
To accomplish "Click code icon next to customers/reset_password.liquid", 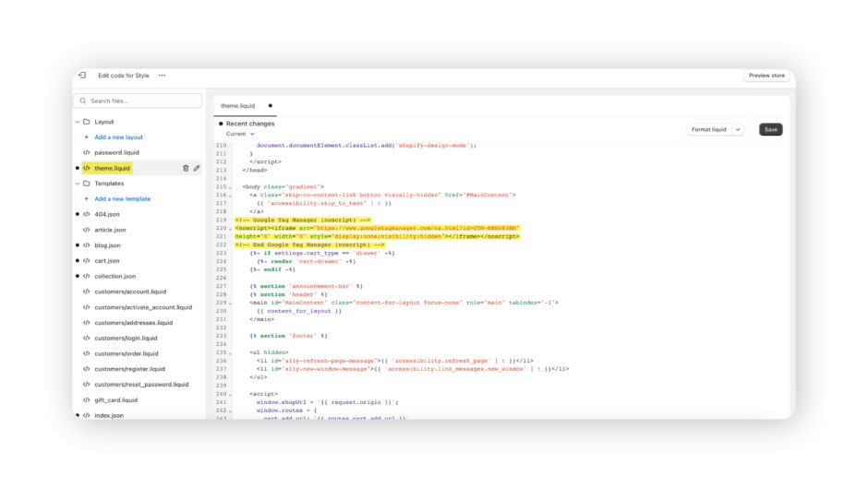I will point(87,385).
